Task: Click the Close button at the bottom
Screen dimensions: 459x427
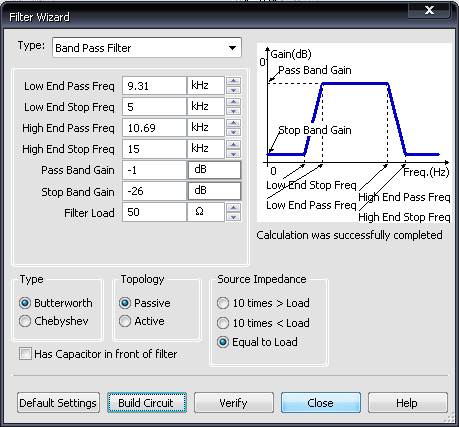Action: pos(321,403)
